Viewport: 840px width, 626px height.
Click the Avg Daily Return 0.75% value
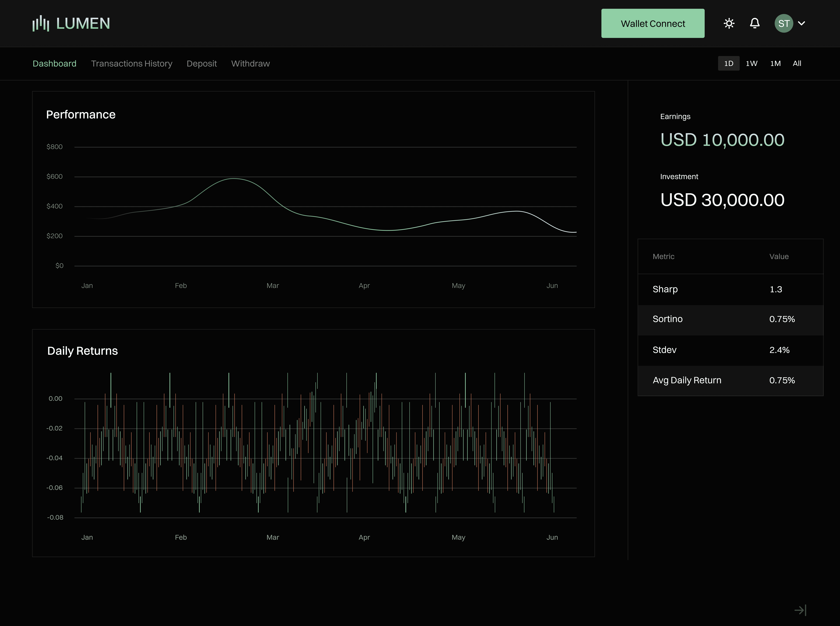pos(782,380)
